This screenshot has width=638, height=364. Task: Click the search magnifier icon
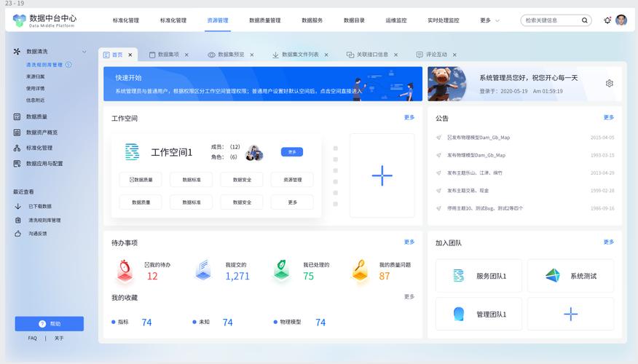click(585, 20)
